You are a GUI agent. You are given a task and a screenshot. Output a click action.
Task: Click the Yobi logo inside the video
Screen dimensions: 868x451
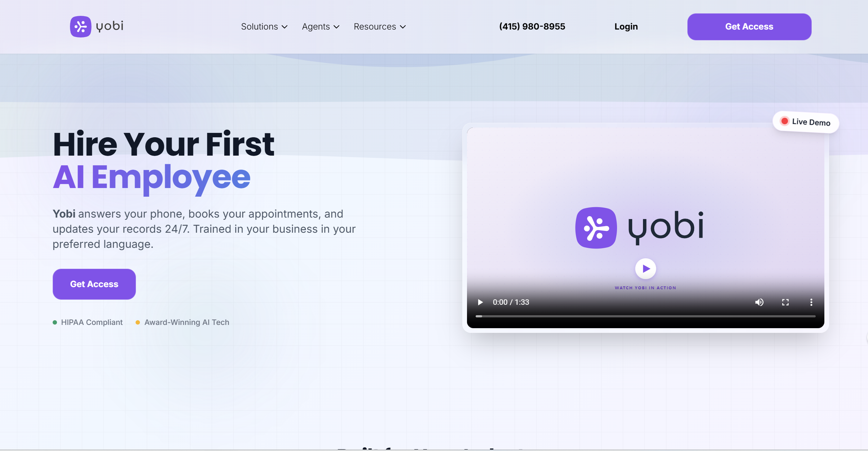pyautogui.click(x=639, y=228)
